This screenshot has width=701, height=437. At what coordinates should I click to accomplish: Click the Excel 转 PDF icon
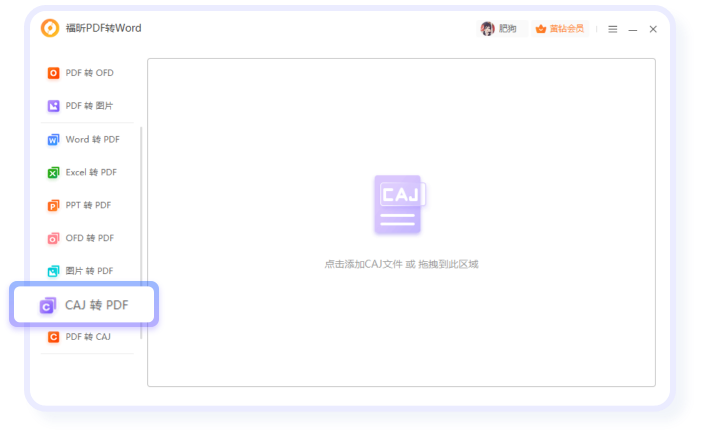click(x=53, y=173)
